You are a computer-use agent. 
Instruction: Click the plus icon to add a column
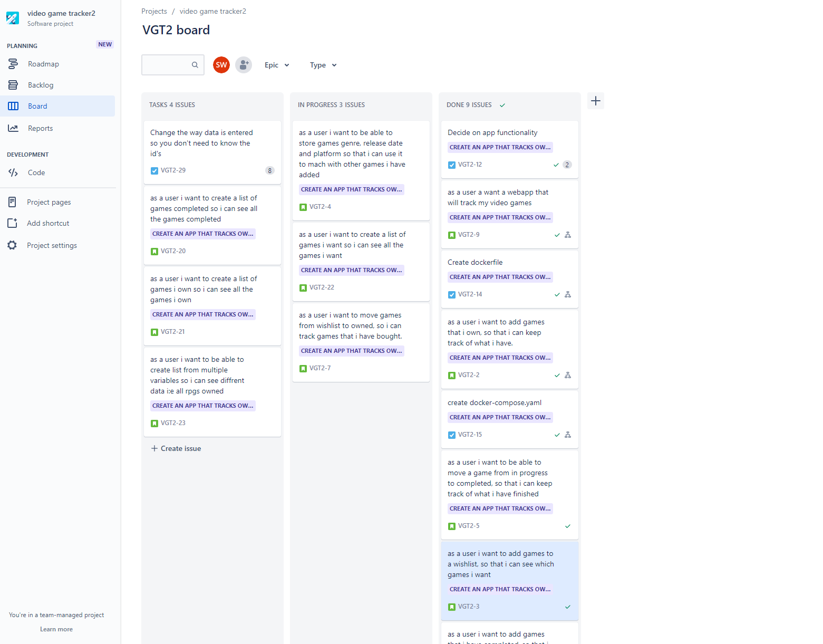click(x=596, y=101)
